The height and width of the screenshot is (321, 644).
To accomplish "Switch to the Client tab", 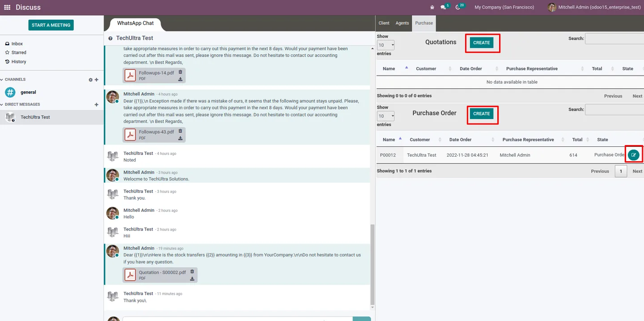I will [384, 23].
